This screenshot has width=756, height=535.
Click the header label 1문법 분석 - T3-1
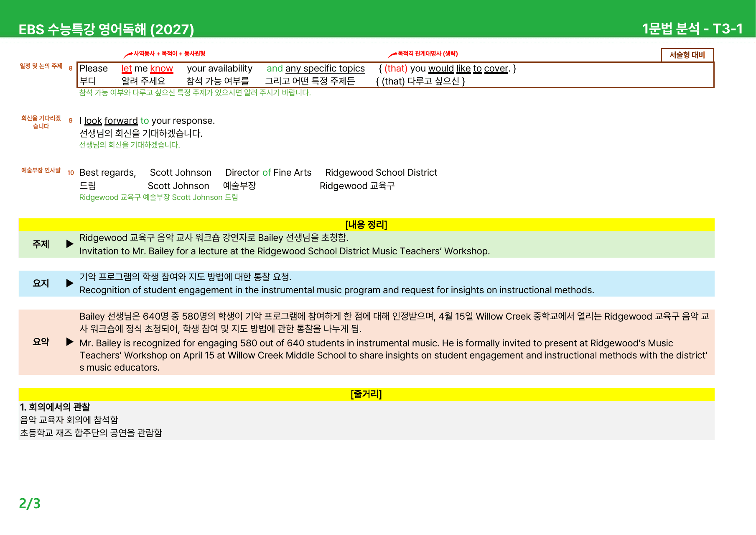[x=692, y=29]
